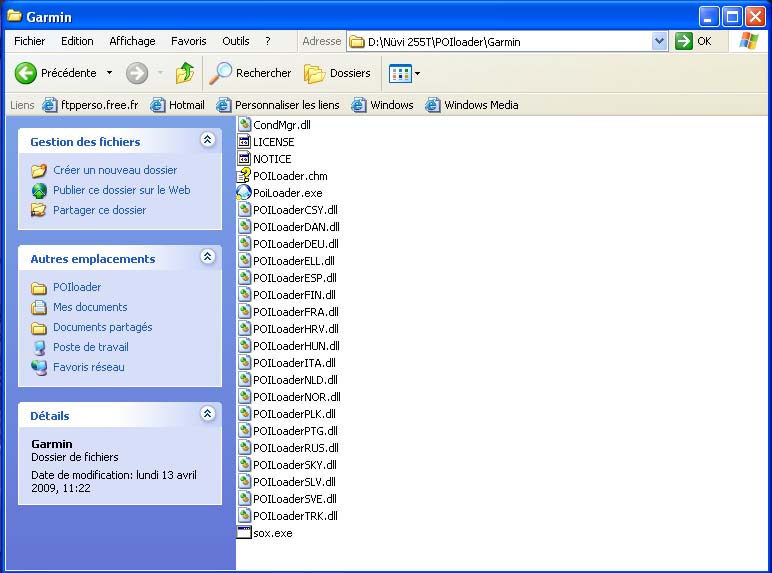Viewport: 772px width, 573px height.
Task: Select the CondMgr.dll file icon
Action: (245, 125)
